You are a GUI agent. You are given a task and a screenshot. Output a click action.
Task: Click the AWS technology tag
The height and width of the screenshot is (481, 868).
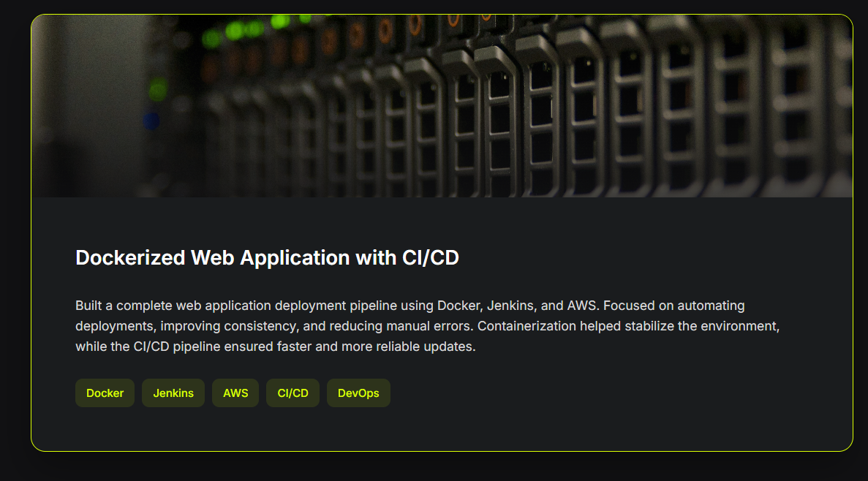coord(235,393)
